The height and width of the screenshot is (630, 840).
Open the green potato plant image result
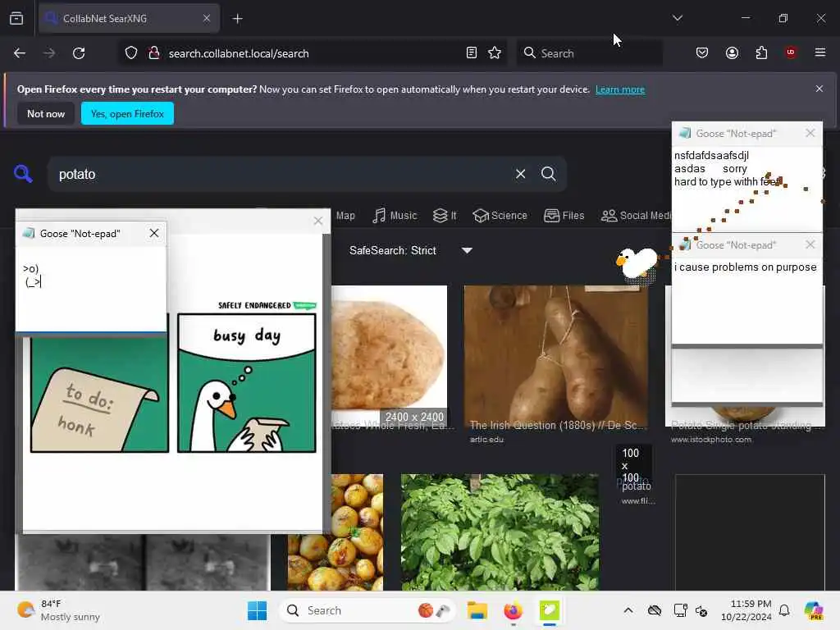coord(500,532)
